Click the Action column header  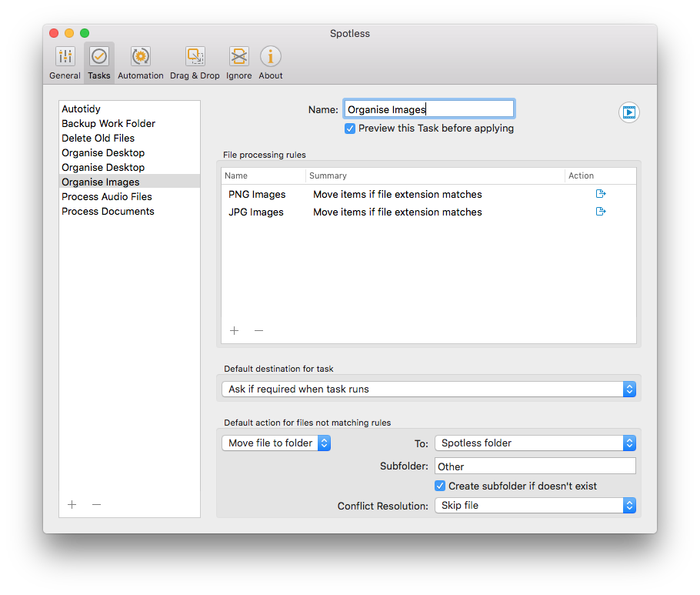click(601, 176)
